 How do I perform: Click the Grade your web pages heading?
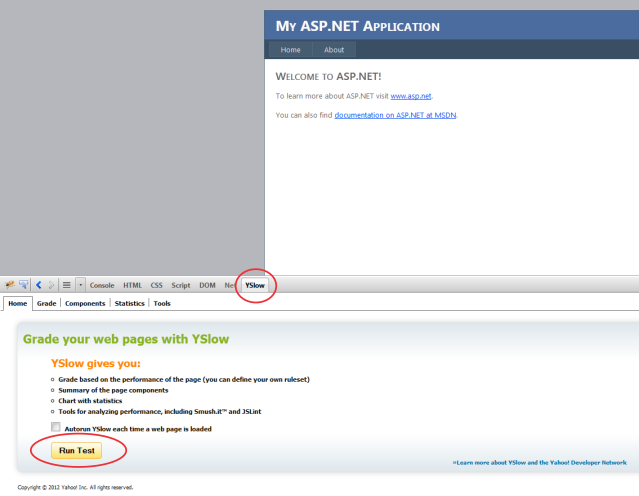(126, 339)
